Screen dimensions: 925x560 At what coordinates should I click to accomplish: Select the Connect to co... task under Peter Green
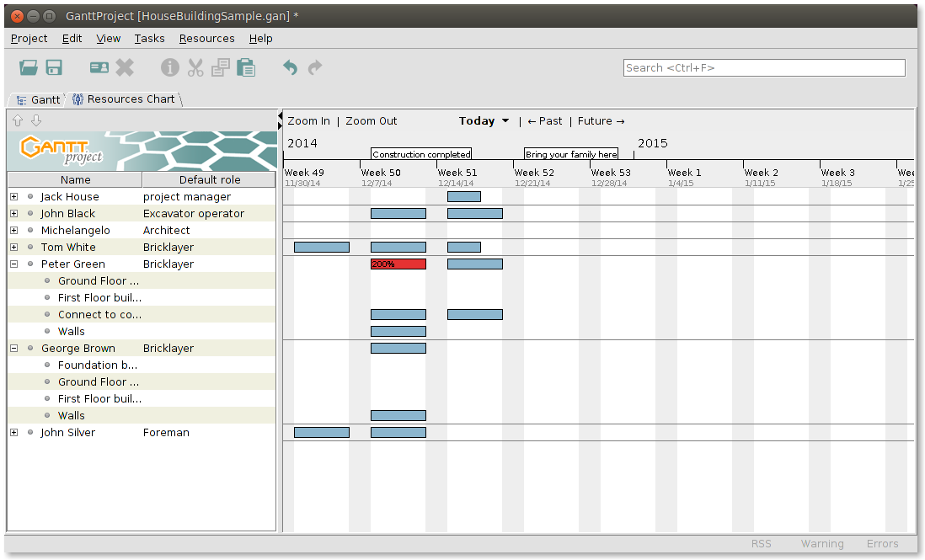click(x=99, y=315)
